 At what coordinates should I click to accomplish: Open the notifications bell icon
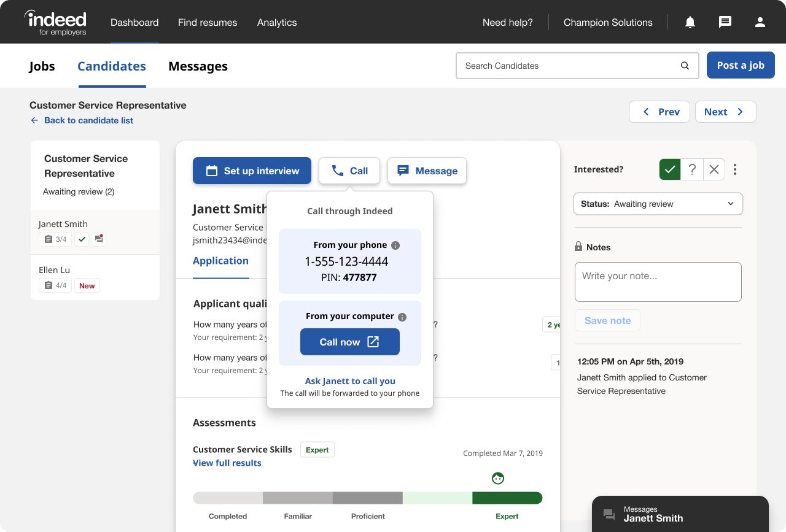tap(690, 22)
